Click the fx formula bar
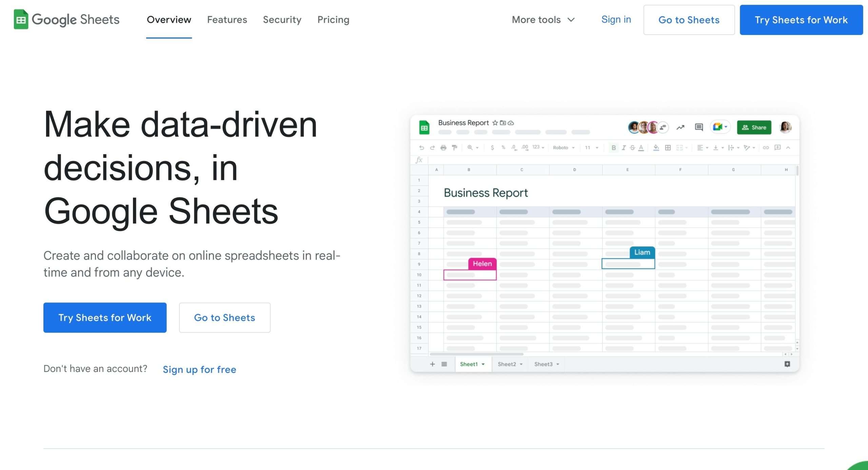Image resolution: width=868 pixels, height=470 pixels. click(x=605, y=160)
